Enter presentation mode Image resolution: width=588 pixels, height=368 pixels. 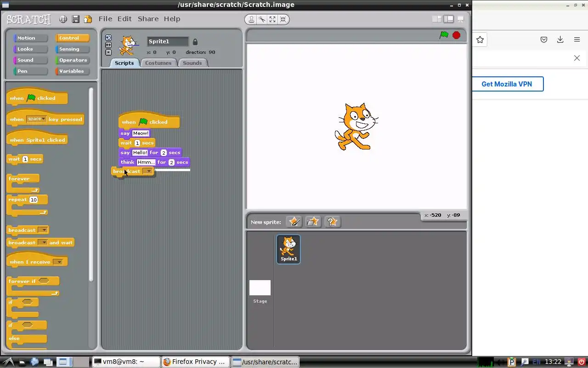(460, 19)
